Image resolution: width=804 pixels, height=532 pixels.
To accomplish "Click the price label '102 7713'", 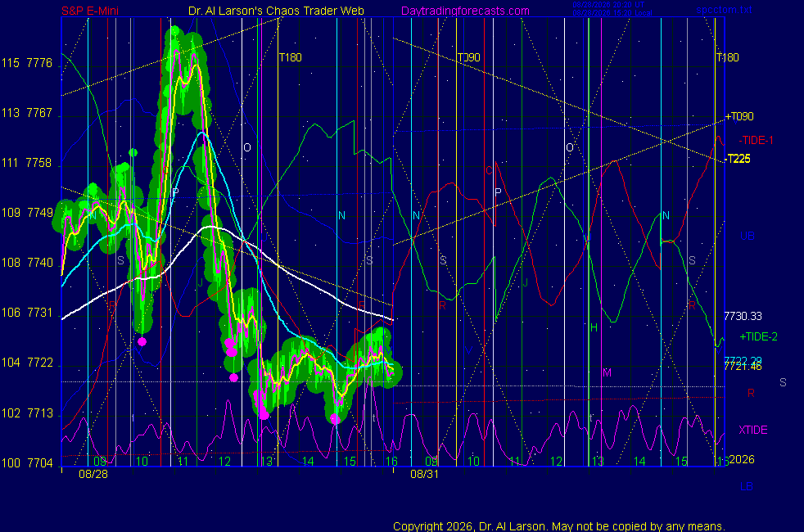I will click(27, 413).
